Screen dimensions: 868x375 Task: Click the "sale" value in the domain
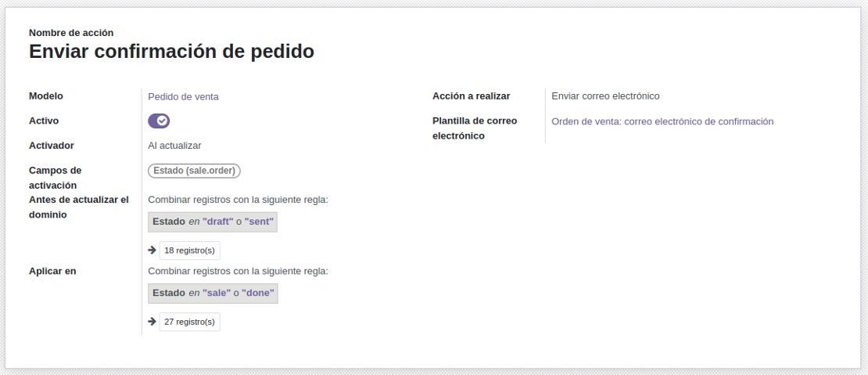[x=217, y=293]
